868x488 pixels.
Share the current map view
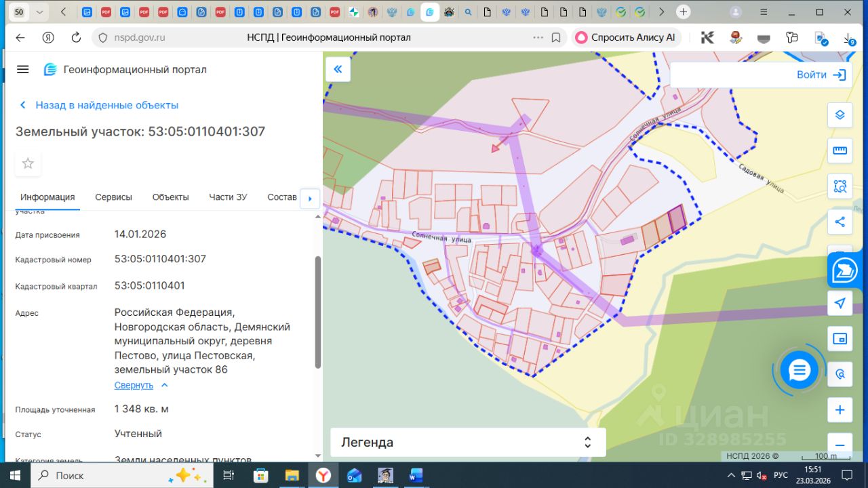[840, 222]
